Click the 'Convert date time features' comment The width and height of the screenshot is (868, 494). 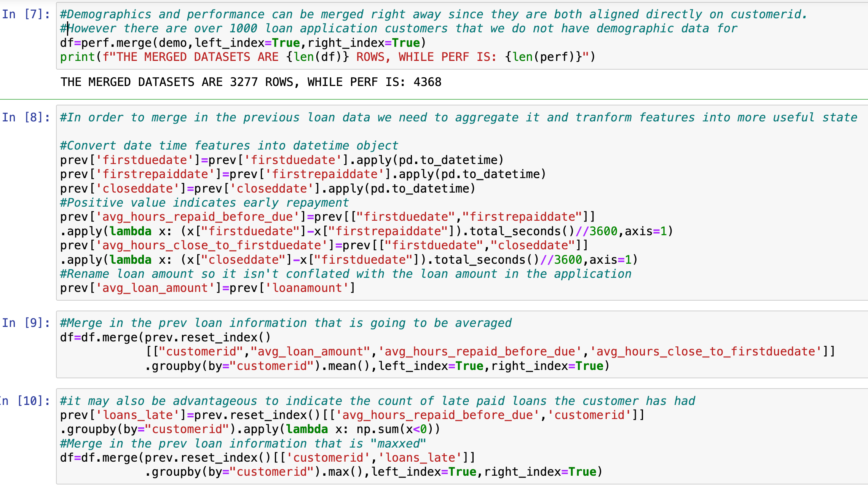coord(229,146)
